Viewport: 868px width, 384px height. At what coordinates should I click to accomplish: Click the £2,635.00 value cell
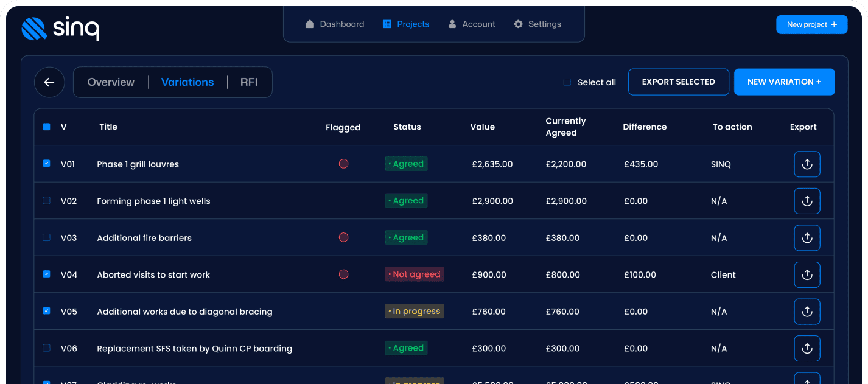click(x=492, y=164)
